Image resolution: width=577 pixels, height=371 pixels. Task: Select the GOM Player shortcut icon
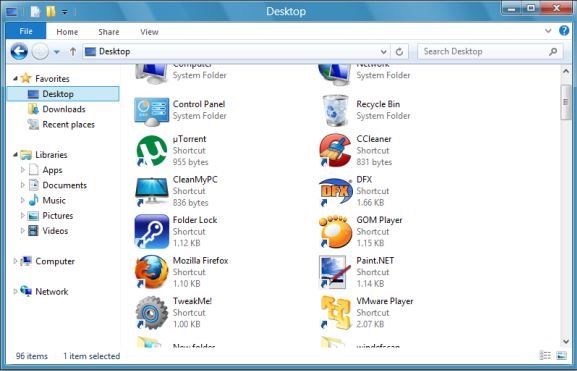[335, 232]
